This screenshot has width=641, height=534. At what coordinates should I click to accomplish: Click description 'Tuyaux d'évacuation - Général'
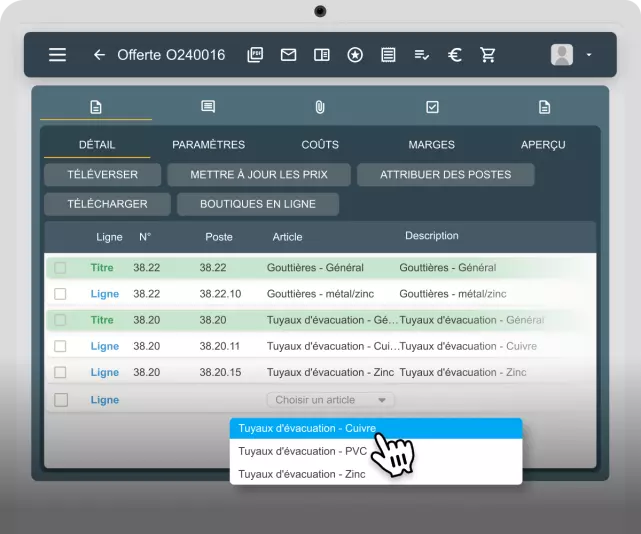[x=472, y=320]
